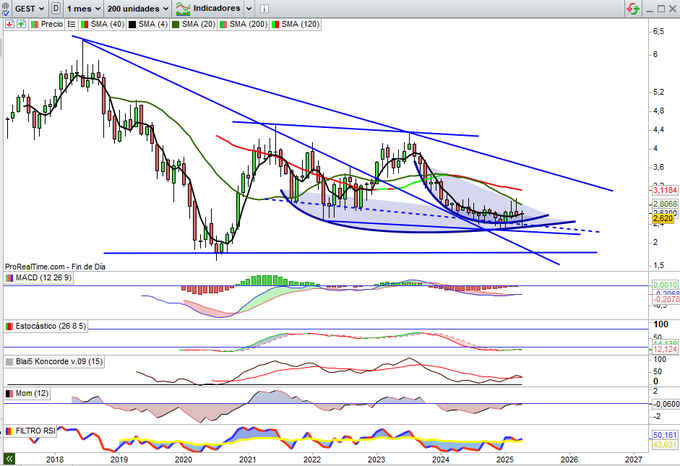680x466 pixels.
Task: Open the SMA (200) indicator label
Action: click(248, 24)
